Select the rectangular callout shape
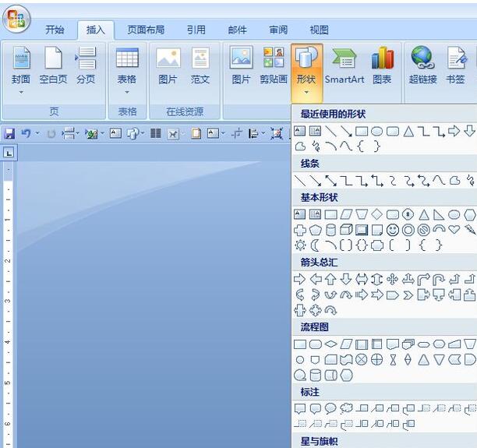The image size is (477, 448). click(x=300, y=408)
